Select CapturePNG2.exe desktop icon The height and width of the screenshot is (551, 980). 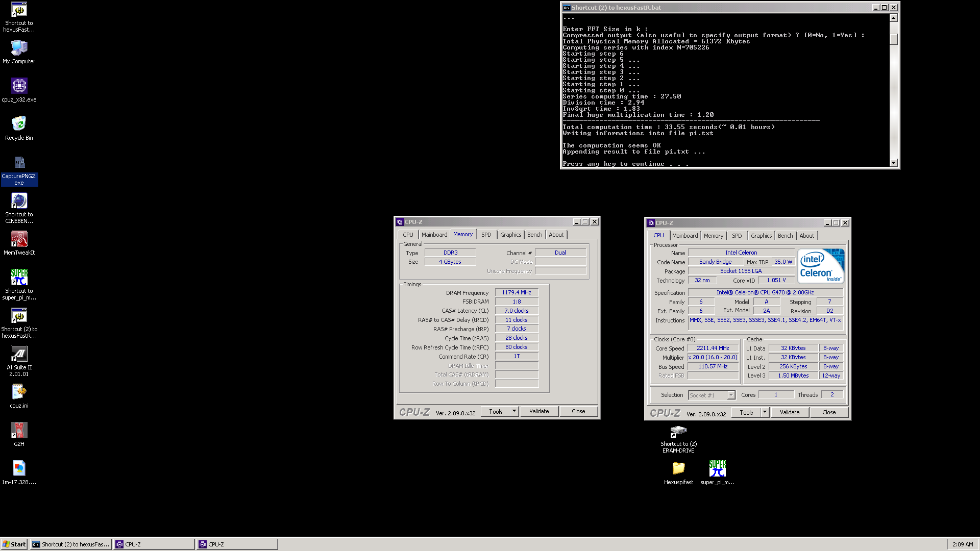tap(19, 170)
